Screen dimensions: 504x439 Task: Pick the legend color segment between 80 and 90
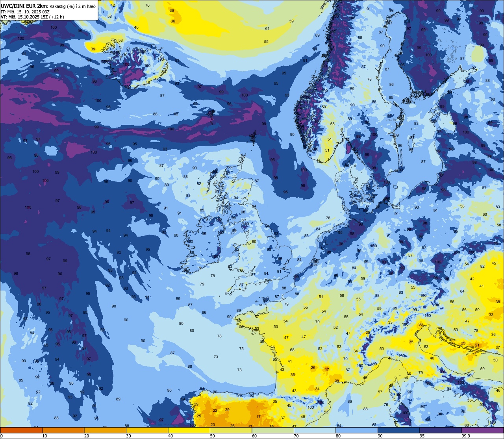tap(357, 430)
